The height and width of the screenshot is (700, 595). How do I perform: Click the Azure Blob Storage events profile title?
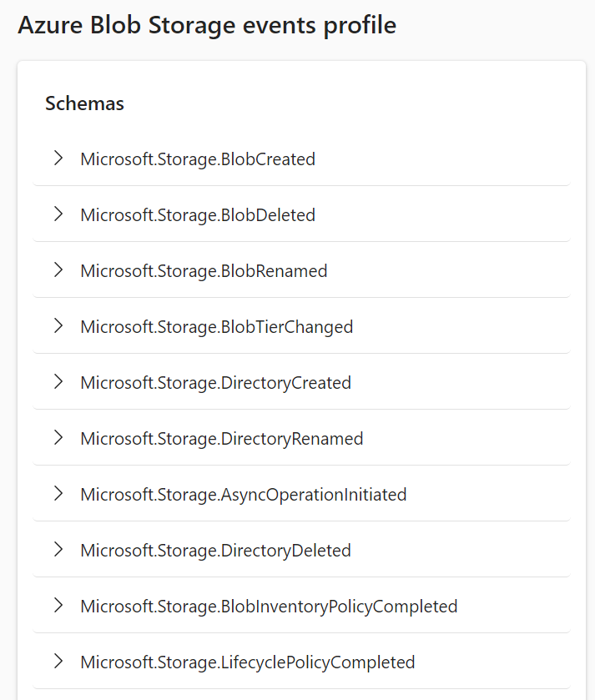[207, 25]
